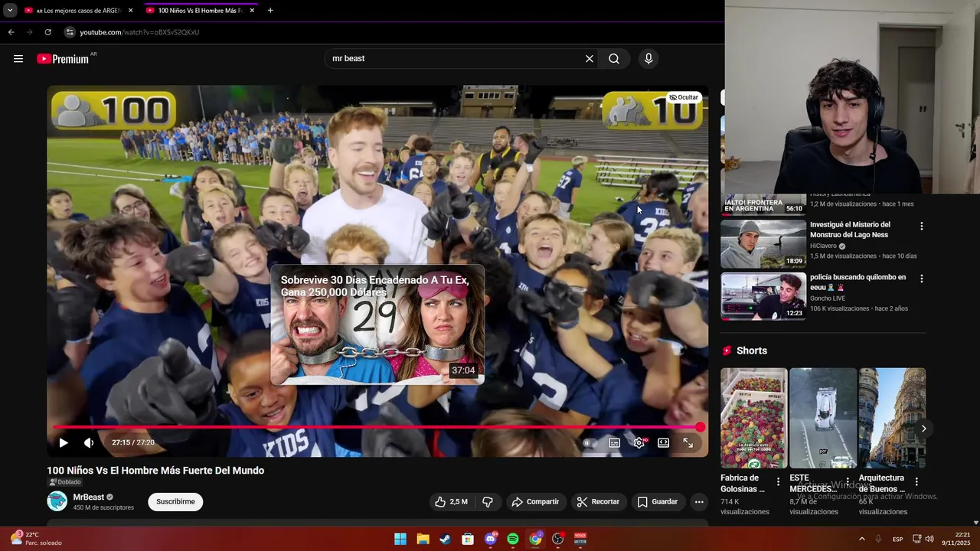Viewport: 980px width, 551px height.
Task: Open Steam from the taskbar
Action: click(445, 540)
